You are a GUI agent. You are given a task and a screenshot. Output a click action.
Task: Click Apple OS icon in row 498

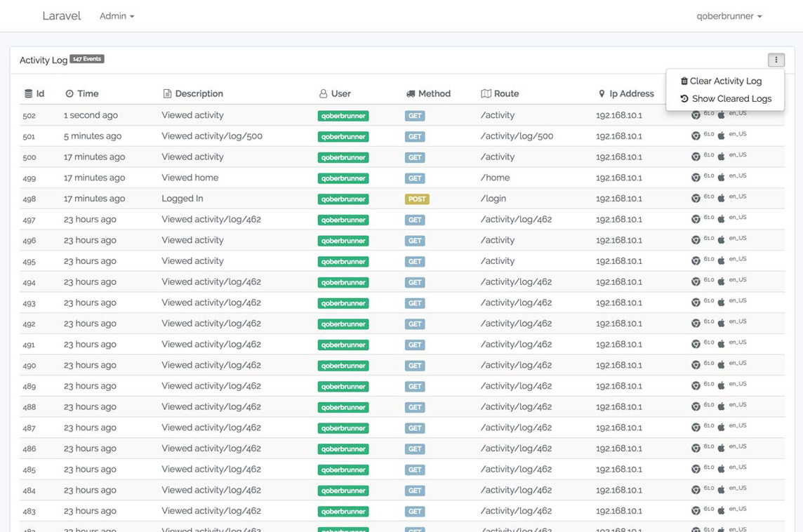[721, 198]
